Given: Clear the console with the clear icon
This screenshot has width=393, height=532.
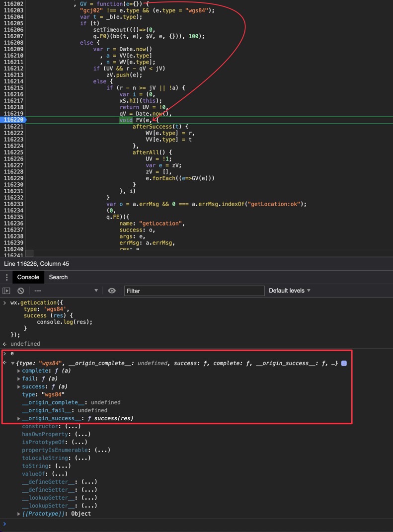Looking at the screenshot, I should click(x=21, y=291).
